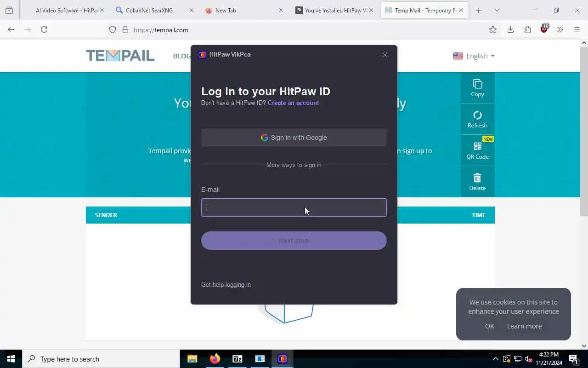Screen dimensions: 588x368
Task: Click the Copy icon on Tempail page
Action: pyautogui.click(x=477, y=88)
